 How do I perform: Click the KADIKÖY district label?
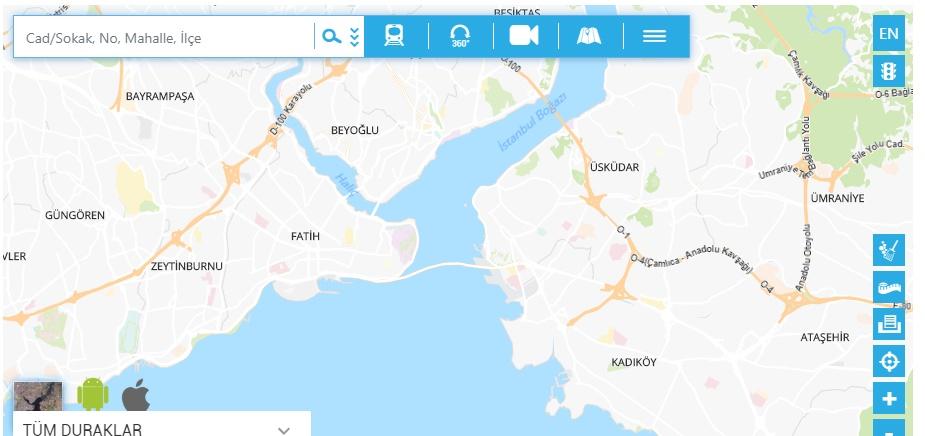point(634,362)
